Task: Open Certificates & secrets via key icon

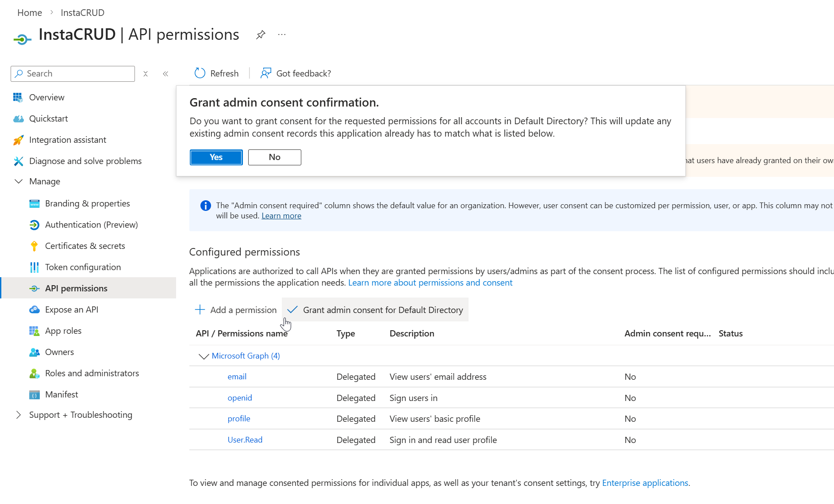Action: [35, 246]
